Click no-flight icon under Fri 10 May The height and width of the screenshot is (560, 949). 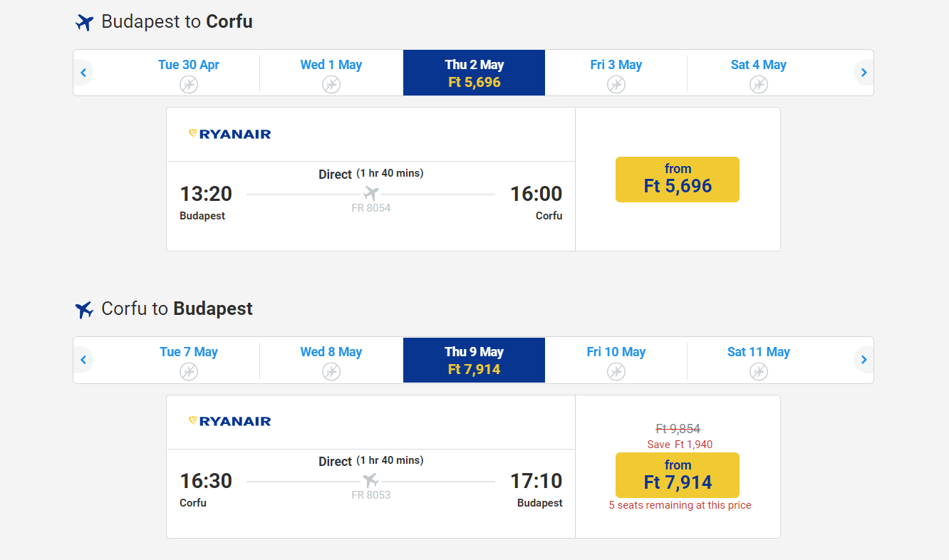(616, 372)
